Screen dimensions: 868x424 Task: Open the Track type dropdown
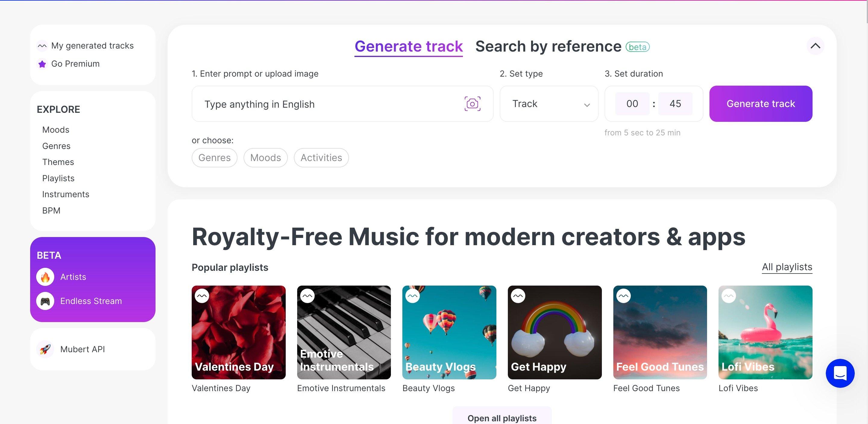coord(549,103)
